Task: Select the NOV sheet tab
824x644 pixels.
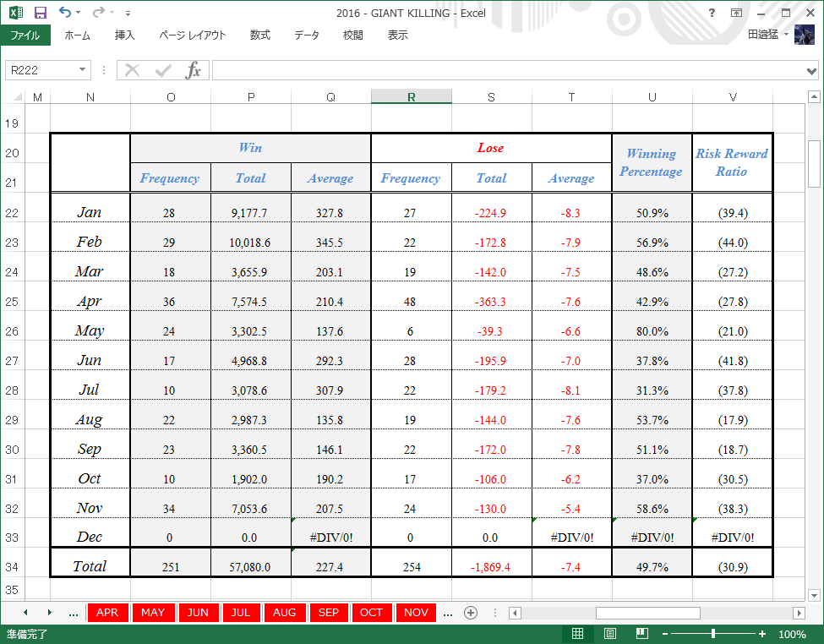Action: point(416,613)
